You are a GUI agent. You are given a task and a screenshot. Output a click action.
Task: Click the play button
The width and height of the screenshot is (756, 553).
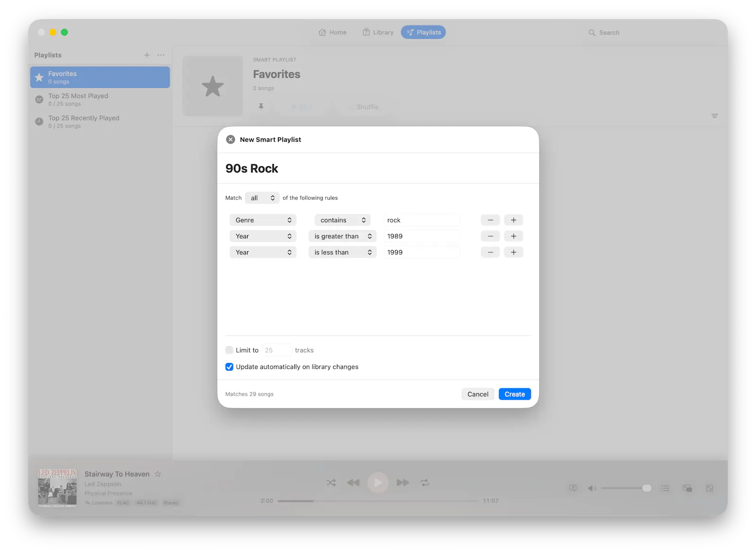(x=378, y=483)
